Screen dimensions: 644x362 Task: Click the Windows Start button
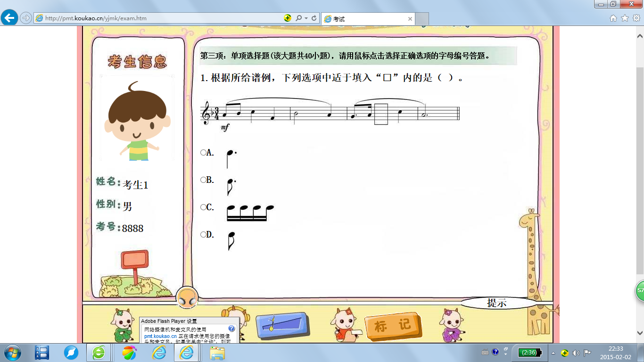[x=13, y=352]
